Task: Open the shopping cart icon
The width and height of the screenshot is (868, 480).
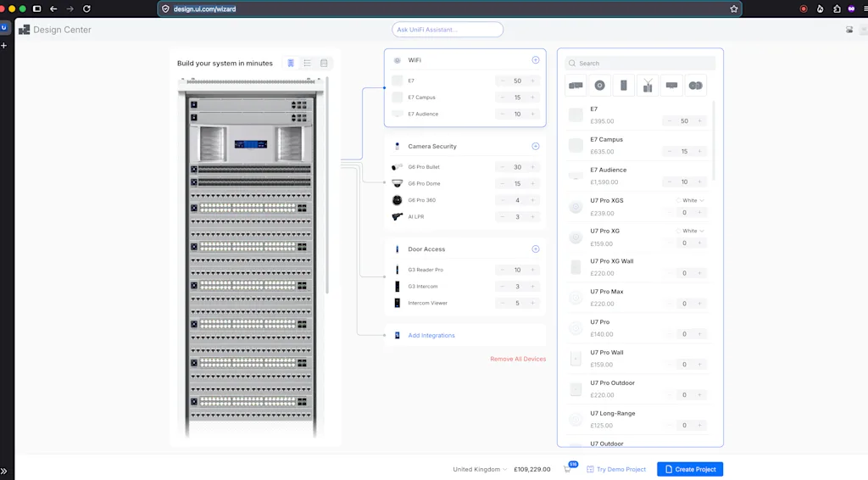Action: [x=568, y=469]
